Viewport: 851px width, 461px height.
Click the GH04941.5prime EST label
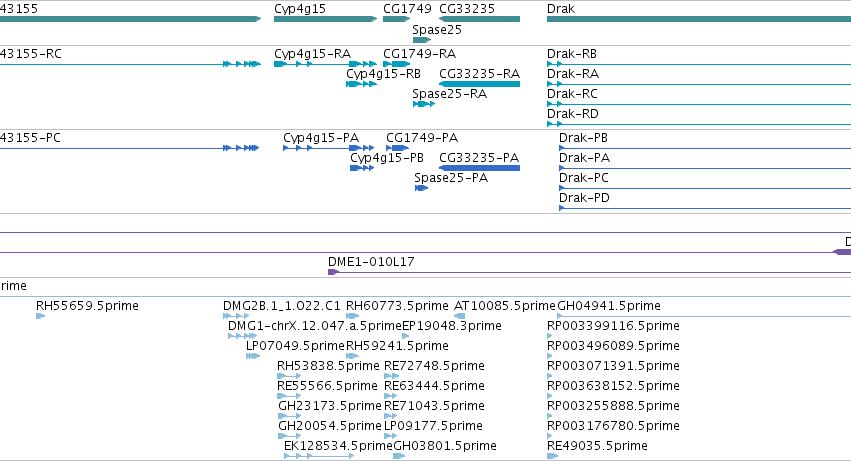609,306
